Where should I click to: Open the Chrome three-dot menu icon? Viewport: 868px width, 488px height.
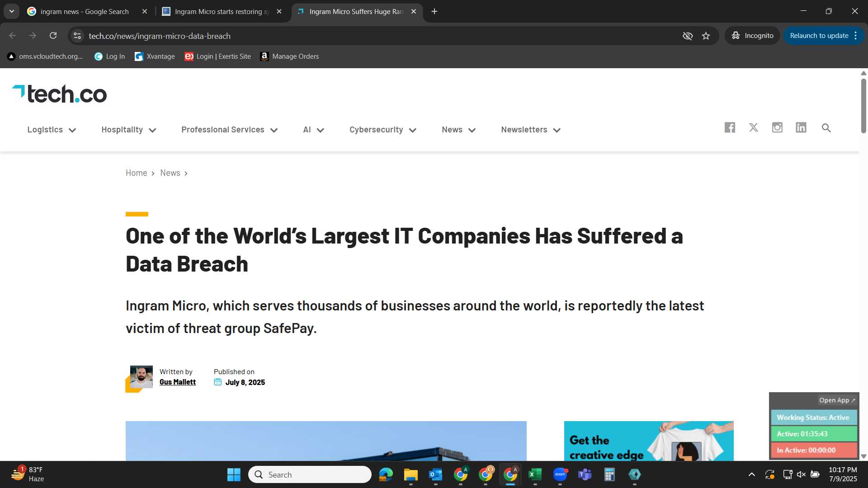pyautogui.click(x=856, y=36)
